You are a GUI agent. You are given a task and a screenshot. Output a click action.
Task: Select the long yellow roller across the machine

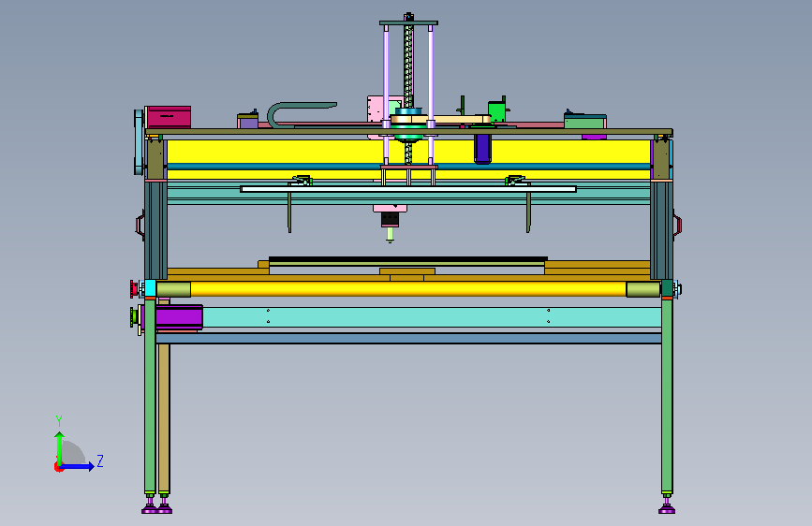point(408,289)
